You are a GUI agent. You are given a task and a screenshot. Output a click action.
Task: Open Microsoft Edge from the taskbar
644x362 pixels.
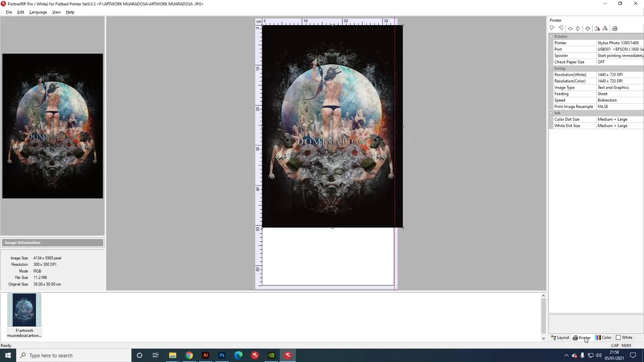pyautogui.click(x=238, y=355)
